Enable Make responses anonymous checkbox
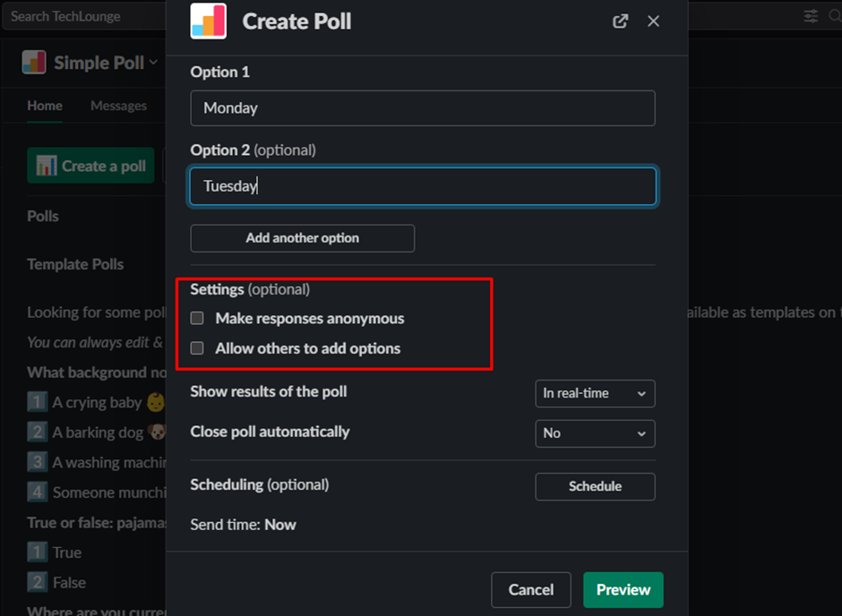The width and height of the screenshot is (842, 616). (197, 318)
